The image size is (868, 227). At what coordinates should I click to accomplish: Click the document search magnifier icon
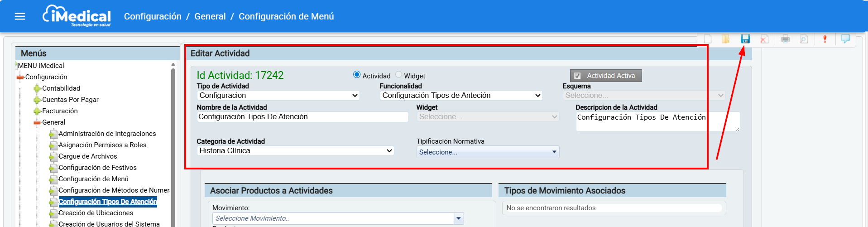804,39
